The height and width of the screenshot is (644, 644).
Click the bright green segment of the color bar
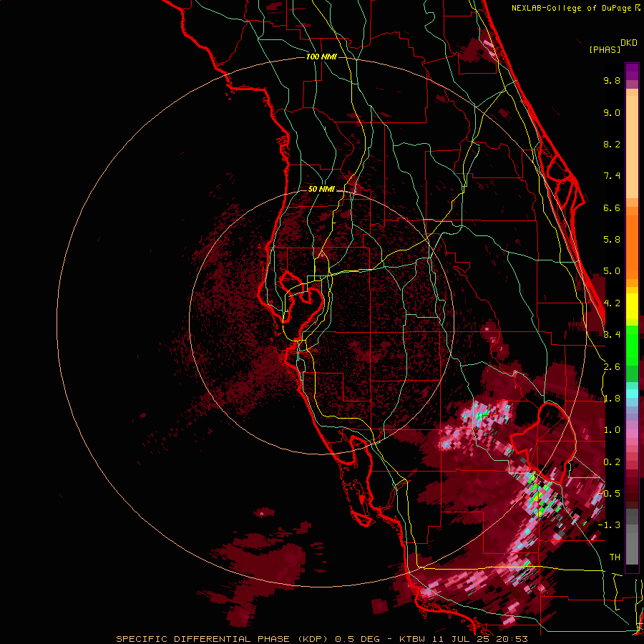[632, 344]
